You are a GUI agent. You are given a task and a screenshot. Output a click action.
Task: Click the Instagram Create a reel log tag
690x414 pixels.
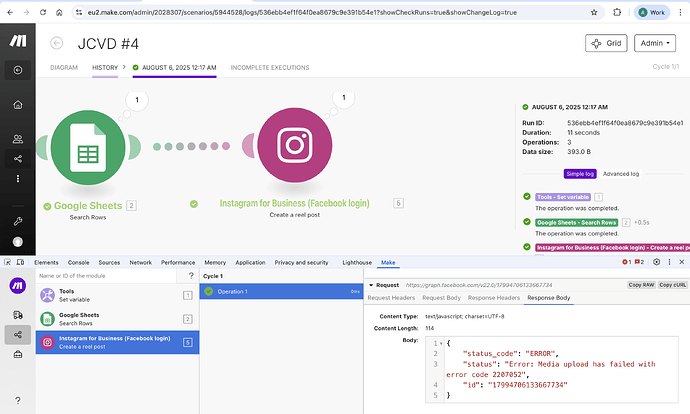[x=612, y=248]
